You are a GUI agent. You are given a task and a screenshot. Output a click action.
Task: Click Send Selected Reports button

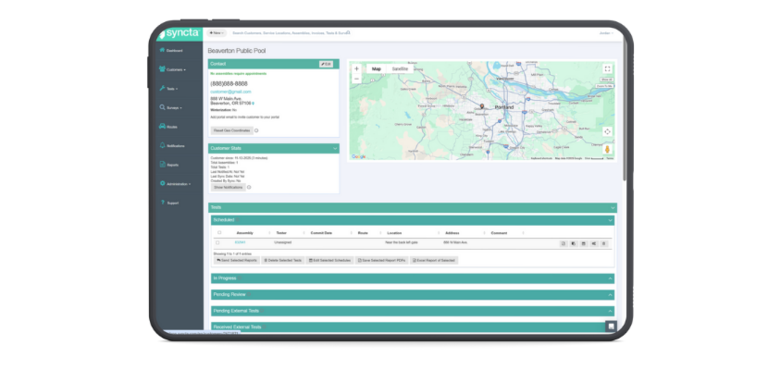tap(237, 260)
